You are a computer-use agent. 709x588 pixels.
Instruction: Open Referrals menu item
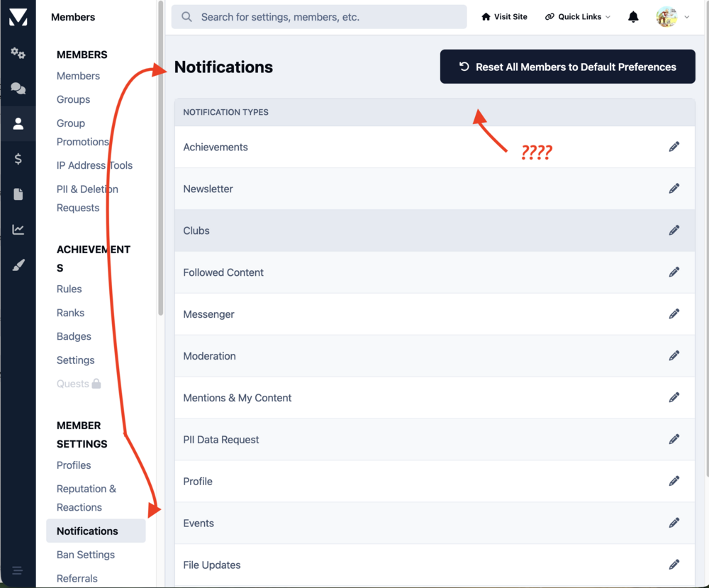pyautogui.click(x=77, y=579)
